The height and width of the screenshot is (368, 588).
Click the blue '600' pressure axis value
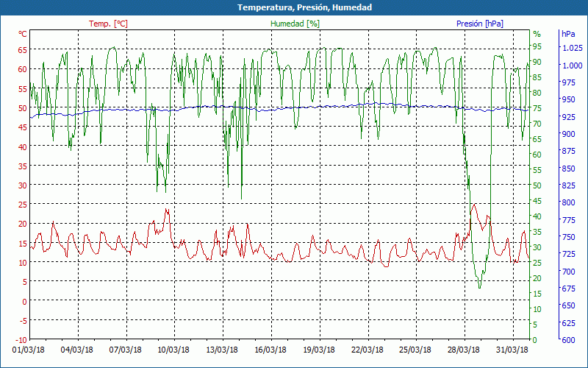568,340
